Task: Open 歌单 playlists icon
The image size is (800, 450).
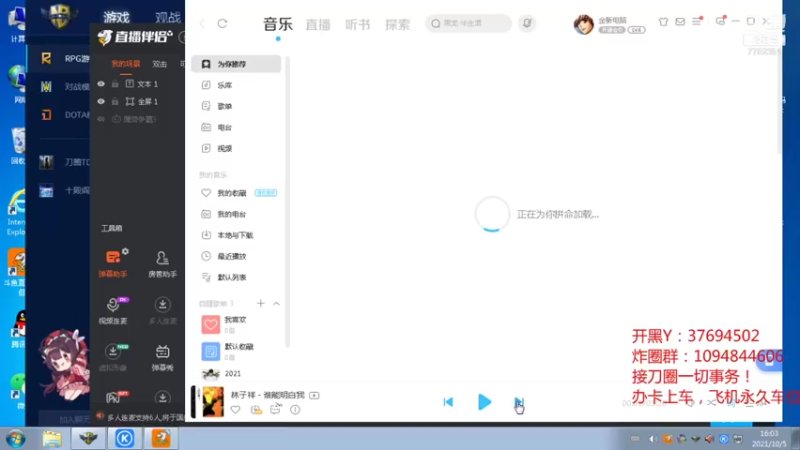Action: tap(206, 106)
